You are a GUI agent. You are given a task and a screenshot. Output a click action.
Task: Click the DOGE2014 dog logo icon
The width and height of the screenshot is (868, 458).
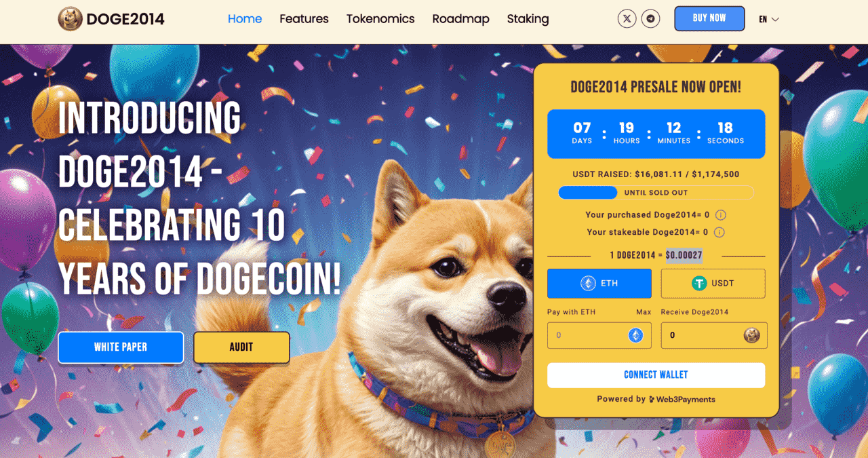tap(71, 19)
